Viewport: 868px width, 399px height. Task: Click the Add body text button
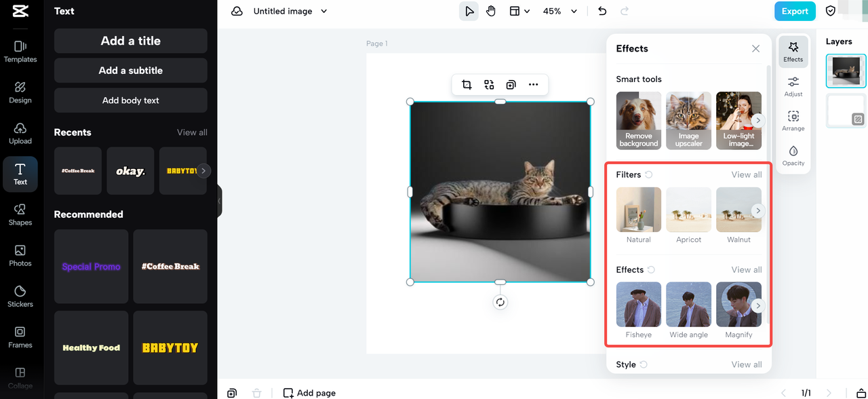click(x=131, y=100)
